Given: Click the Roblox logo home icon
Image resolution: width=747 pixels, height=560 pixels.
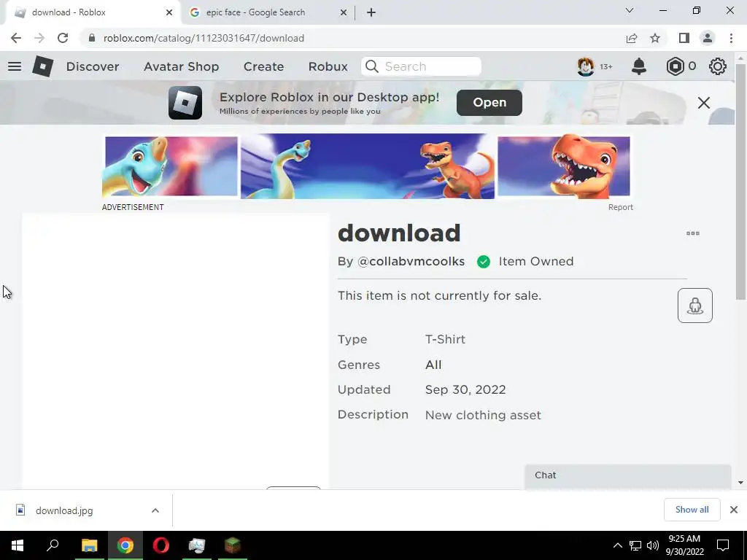Looking at the screenshot, I should tap(43, 66).
